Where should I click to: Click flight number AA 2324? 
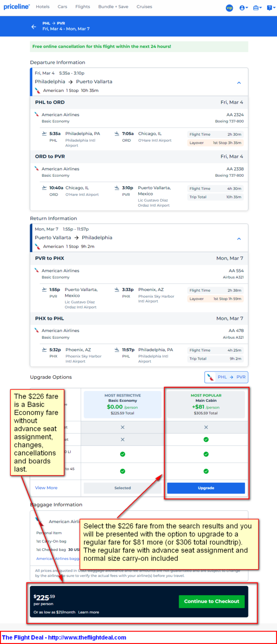235,115
